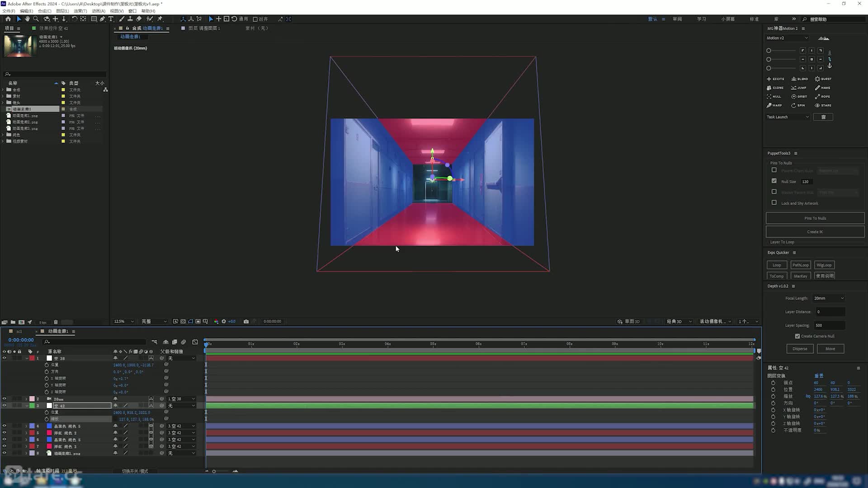Open the composition flowchart mini icon in timeline
The width and height of the screenshot is (868, 488).
point(154,342)
